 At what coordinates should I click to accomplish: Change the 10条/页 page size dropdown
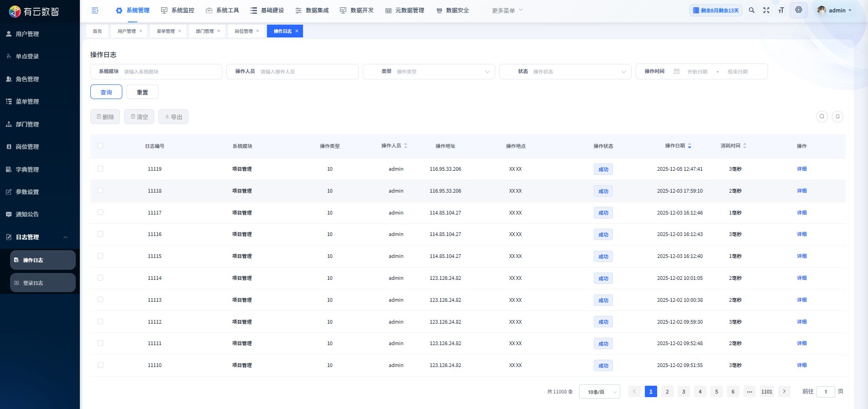click(x=599, y=392)
